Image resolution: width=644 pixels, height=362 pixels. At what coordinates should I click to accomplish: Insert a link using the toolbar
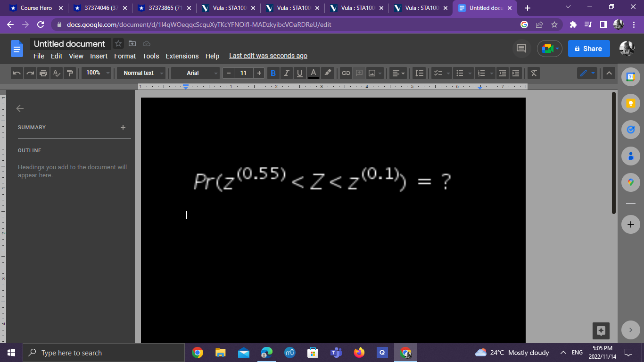coord(346,73)
